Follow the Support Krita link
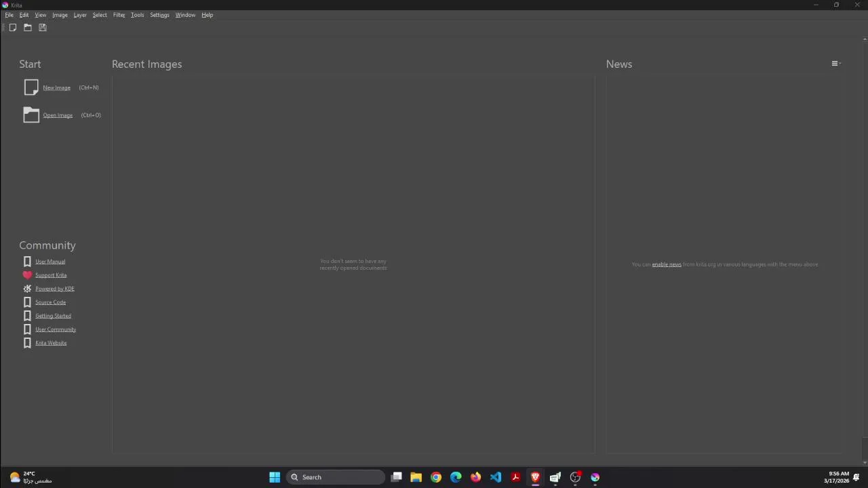 51,275
